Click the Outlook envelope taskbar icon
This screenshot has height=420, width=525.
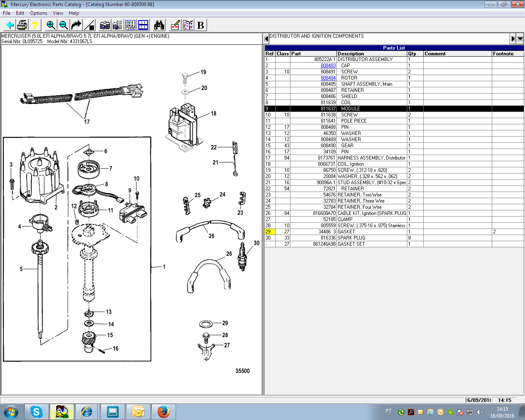(x=138, y=412)
